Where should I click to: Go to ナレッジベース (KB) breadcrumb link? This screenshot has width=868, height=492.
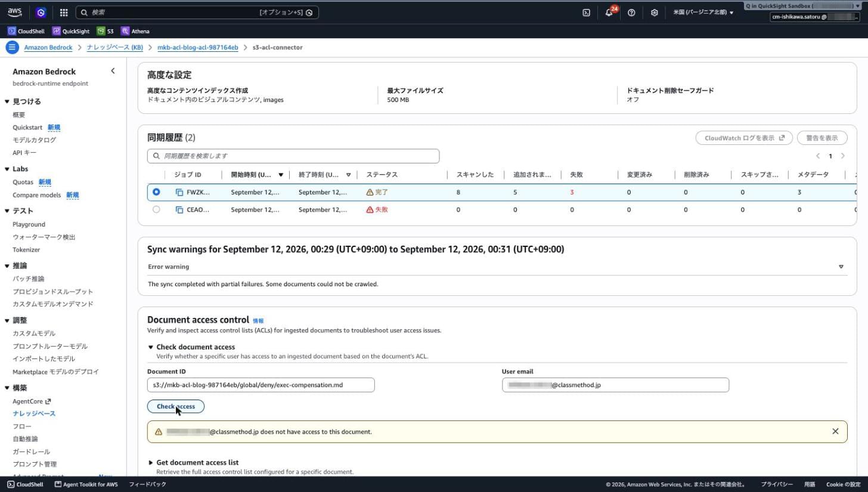[x=114, y=48]
